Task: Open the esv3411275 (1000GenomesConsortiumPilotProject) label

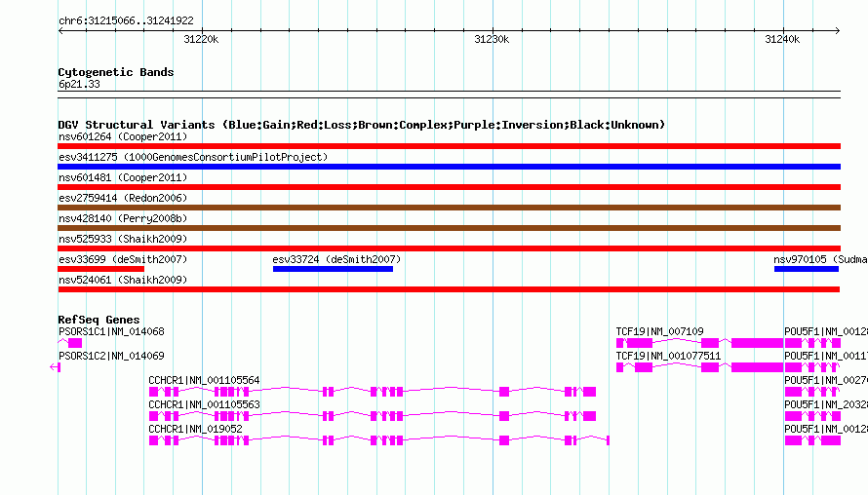Action: [x=193, y=157]
